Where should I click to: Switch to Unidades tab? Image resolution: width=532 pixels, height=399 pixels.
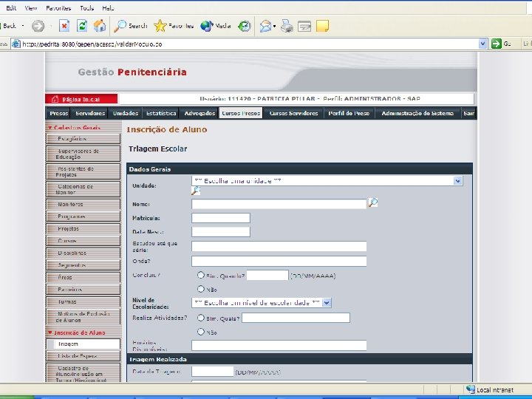(x=125, y=113)
